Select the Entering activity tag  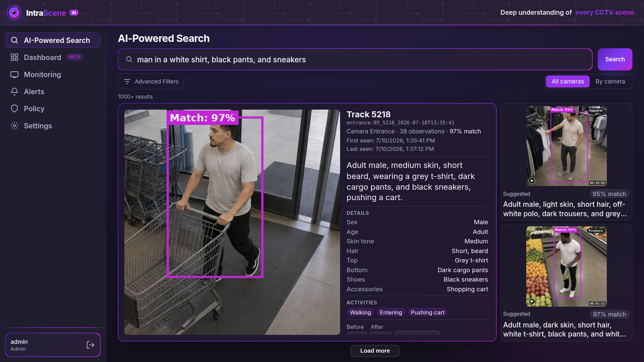(x=391, y=313)
